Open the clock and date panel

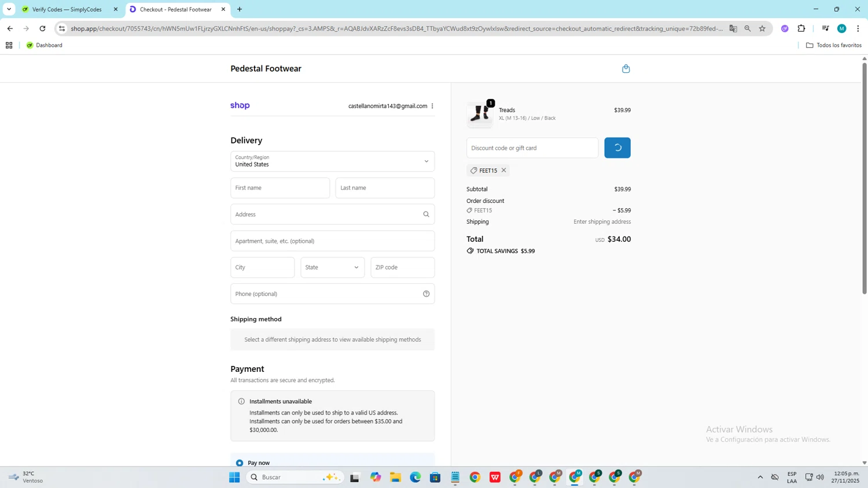pyautogui.click(x=845, y=477)
